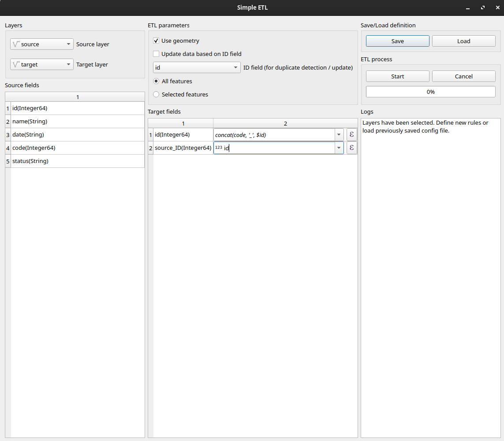Viewport: 504px width, 441px height.
Task: Restore the Simple ETL window size
Action: 483,7
